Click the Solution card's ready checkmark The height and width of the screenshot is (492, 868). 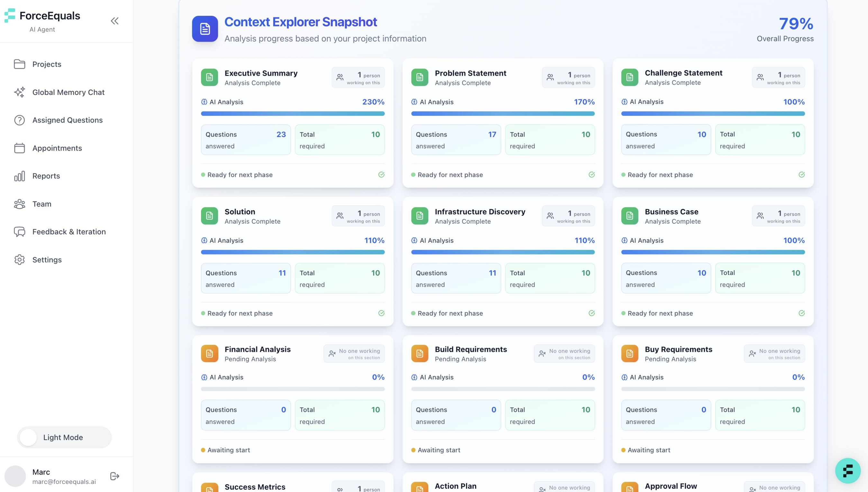click(381, 313)
